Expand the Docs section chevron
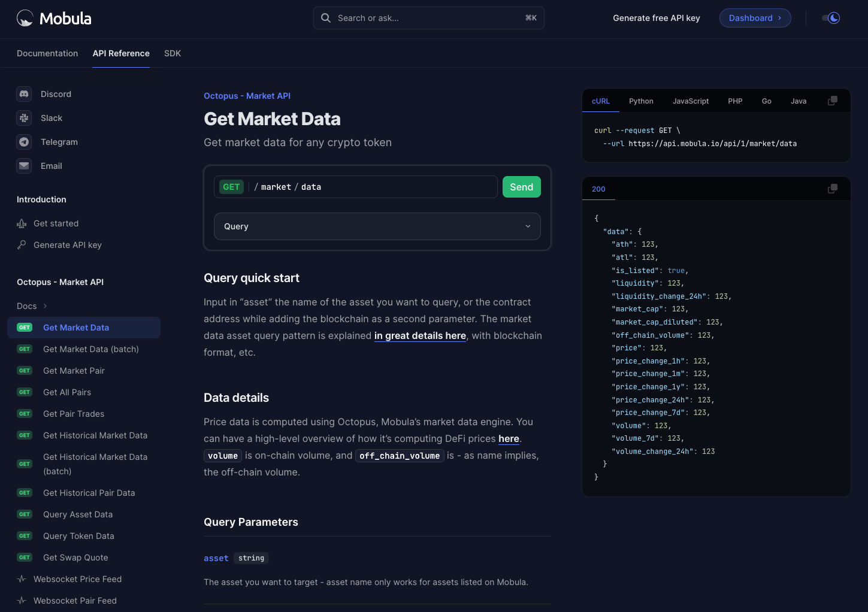The image size is (868, 612). [45, 306]
